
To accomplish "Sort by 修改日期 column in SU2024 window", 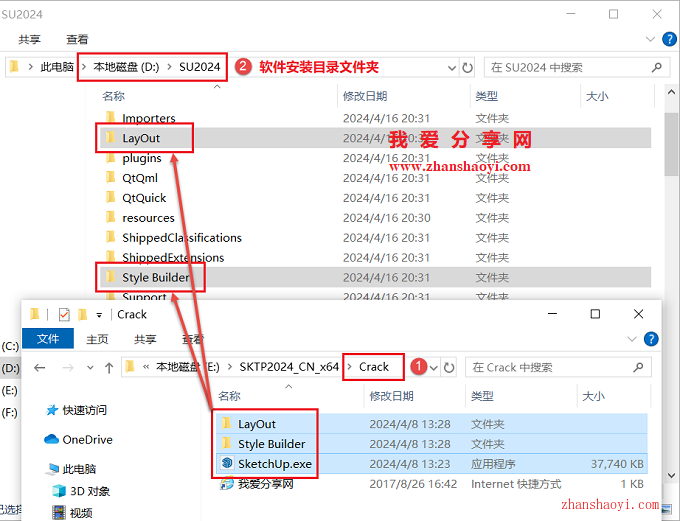I will point(365,96).
